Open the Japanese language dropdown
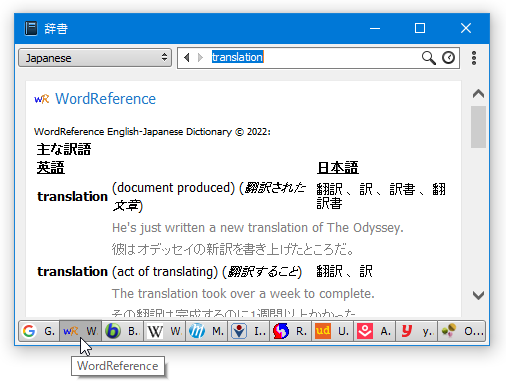 pyautogui.click(x=95, y=58)
